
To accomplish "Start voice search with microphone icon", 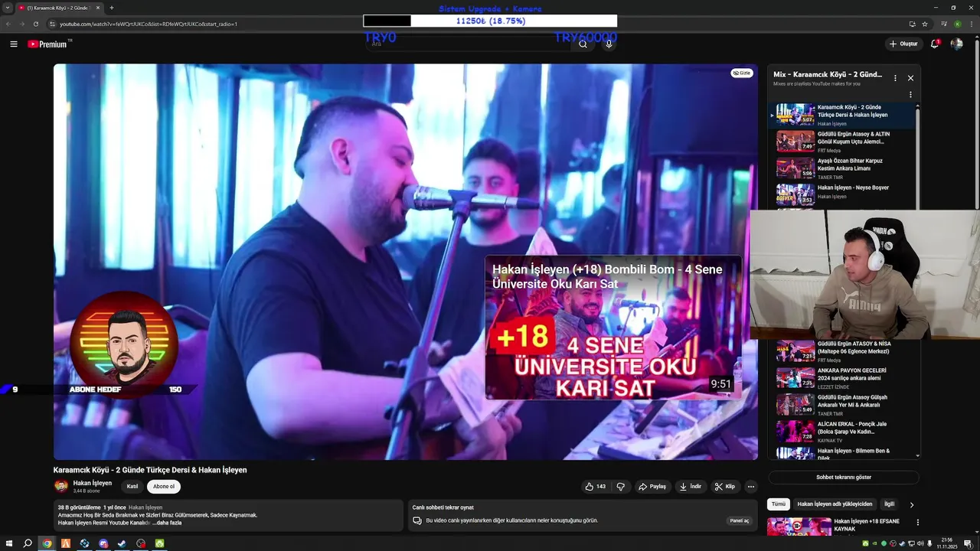I will point(609,44).
